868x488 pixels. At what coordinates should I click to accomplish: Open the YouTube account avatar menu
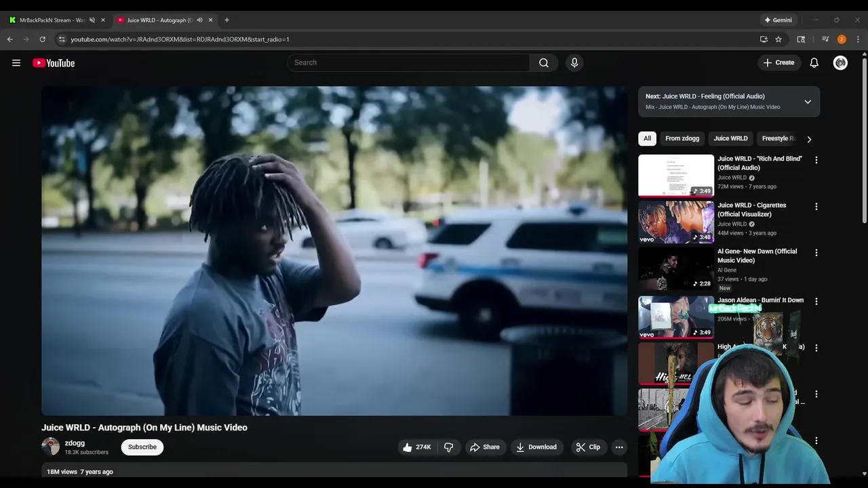(x=840, y=63)
